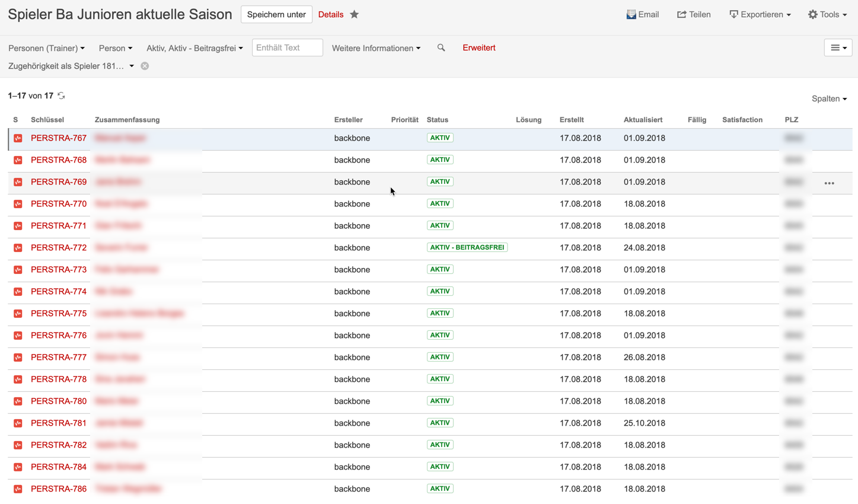Click the star favorite icon next to Details

coord(355,14)
